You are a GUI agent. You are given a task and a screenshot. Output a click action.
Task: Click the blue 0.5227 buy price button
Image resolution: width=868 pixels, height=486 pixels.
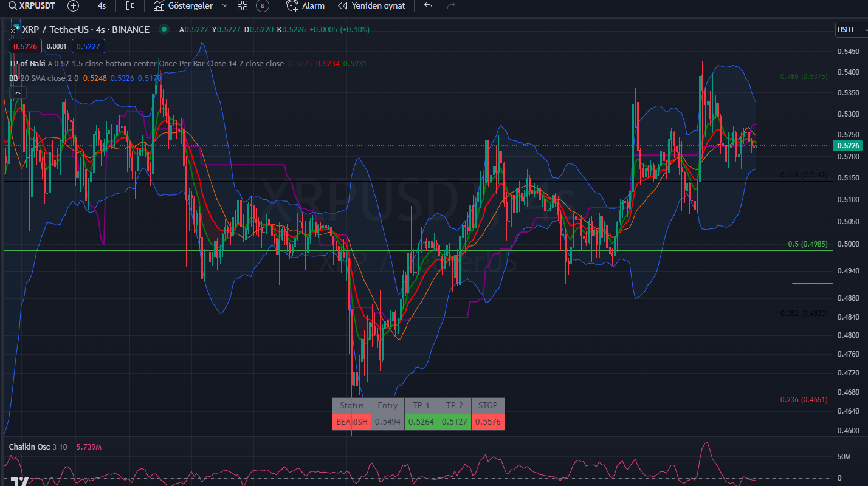tap(87, 46)
